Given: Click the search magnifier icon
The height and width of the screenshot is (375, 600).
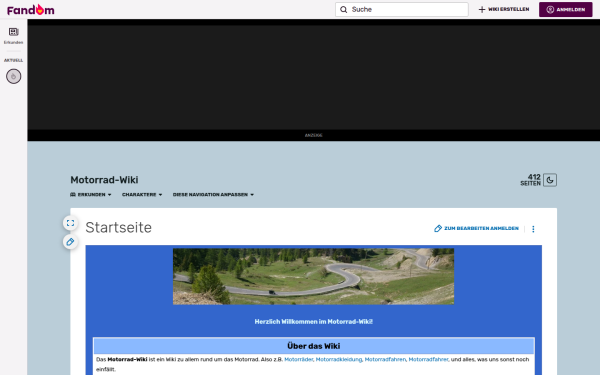Looking at the screenshot, I should pyautogui.click(x=344, y=10).
